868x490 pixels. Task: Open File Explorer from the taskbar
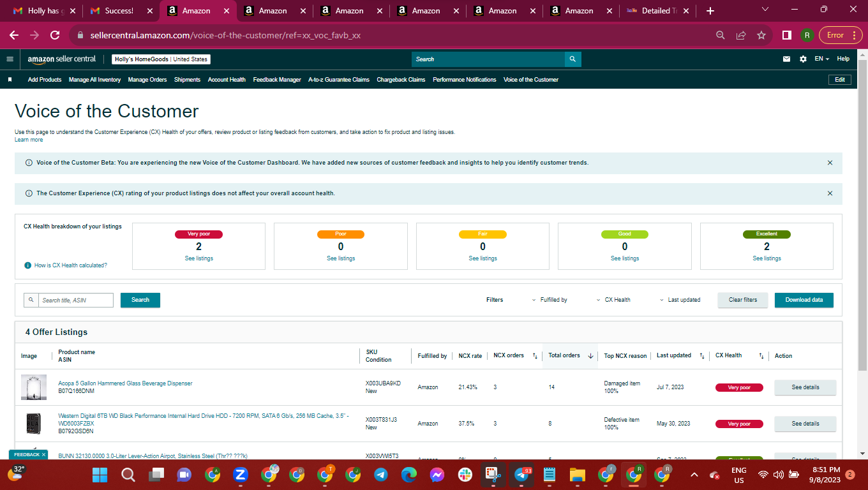[x=578, y=475]
